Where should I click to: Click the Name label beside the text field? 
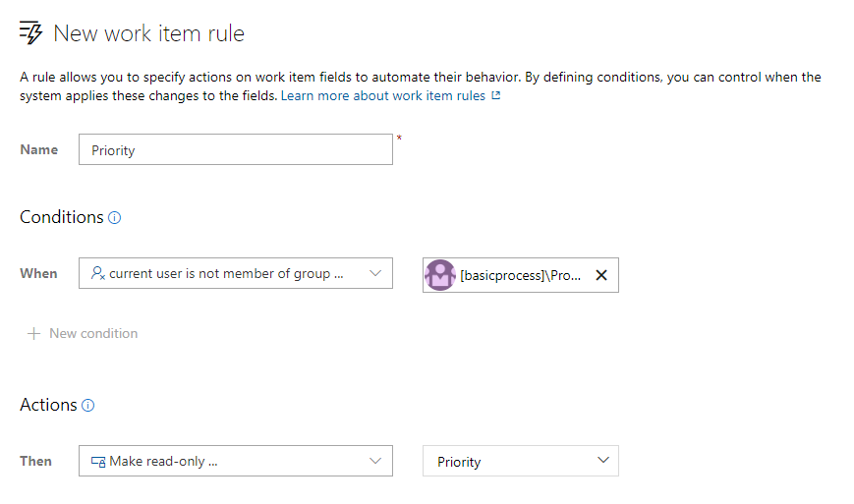tap(39, 150)
